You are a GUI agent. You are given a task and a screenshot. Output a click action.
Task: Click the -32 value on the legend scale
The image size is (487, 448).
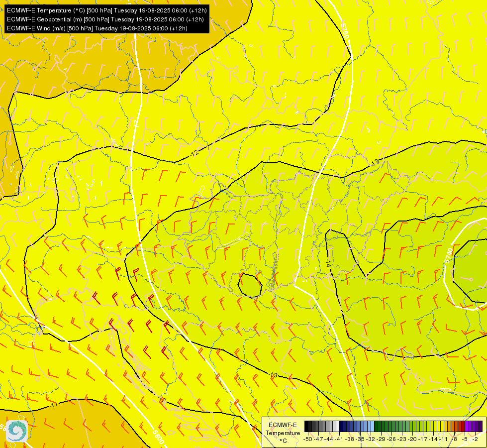tap(371, 439)
